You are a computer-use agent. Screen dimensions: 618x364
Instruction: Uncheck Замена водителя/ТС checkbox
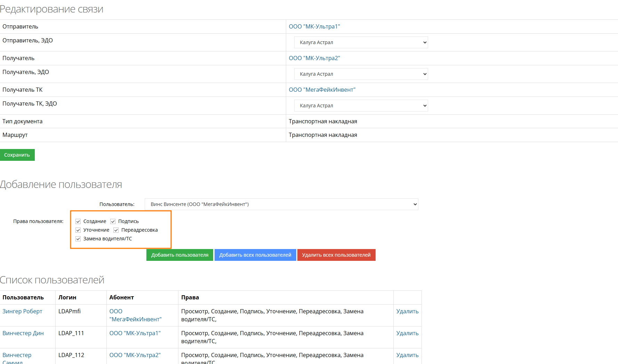[78, 239]
